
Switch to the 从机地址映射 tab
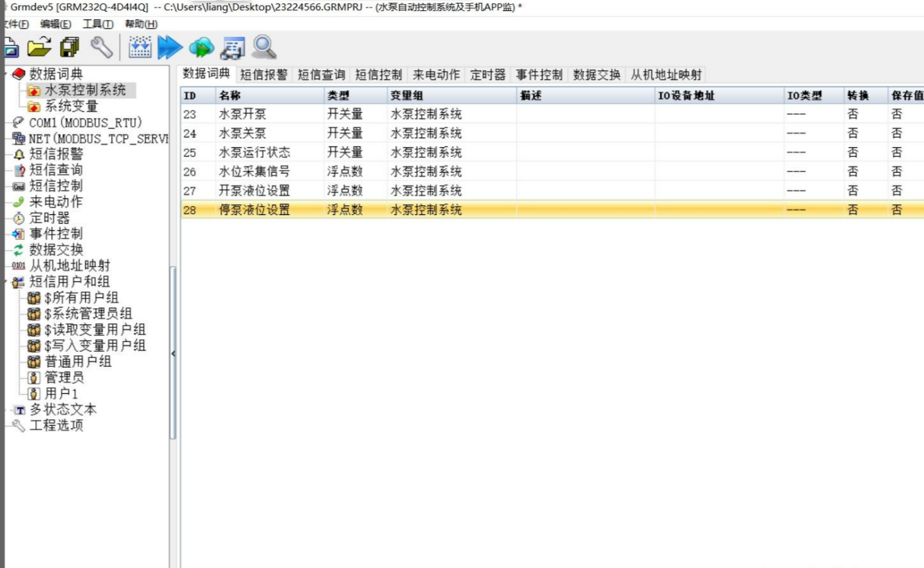coord(666,75)
